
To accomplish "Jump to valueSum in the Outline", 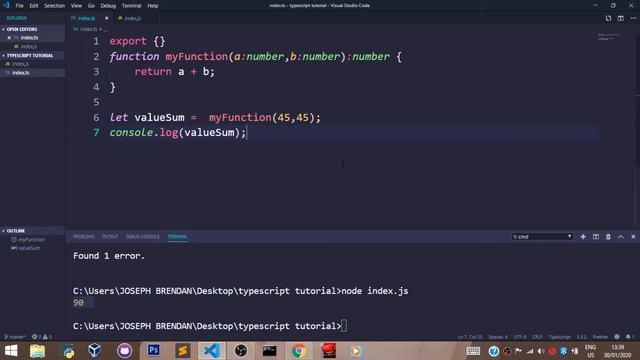I will point(29,248).
